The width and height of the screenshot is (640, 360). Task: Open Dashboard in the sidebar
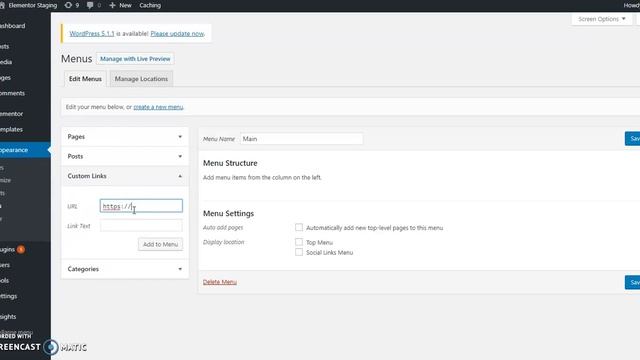pyautogui.click(x=13, y=26)
